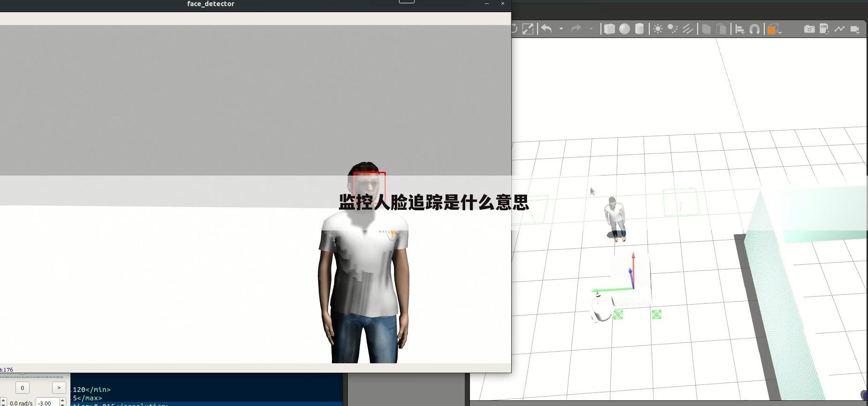Click the Paste icon in Gazebo toolbar
The image size is (868, 406).
[x=722, y=29]
